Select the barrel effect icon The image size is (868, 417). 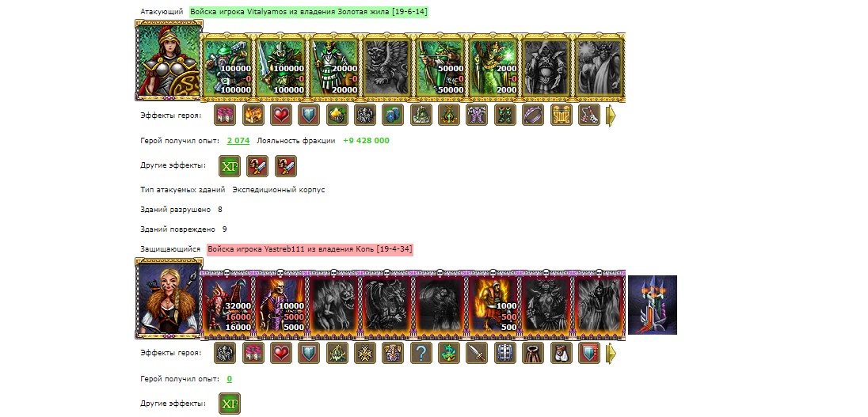(x=505, y=353)
